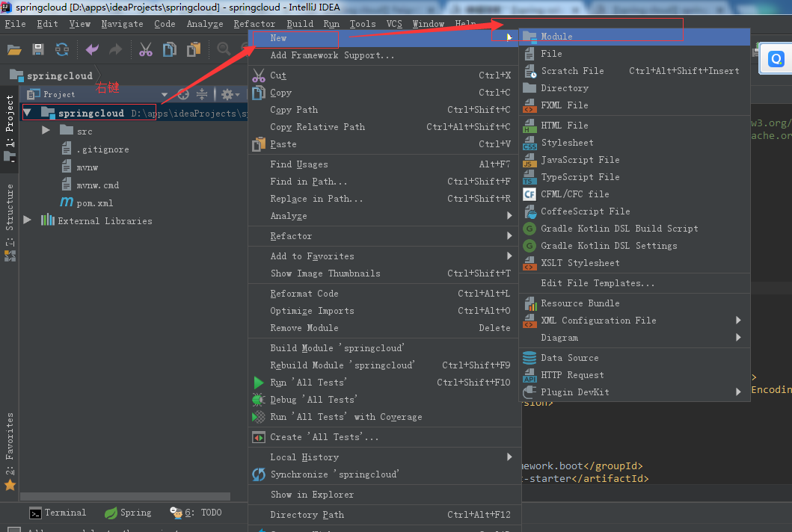Click the Save All toolbar icon
Screen dimensions: 792x532
38,49
